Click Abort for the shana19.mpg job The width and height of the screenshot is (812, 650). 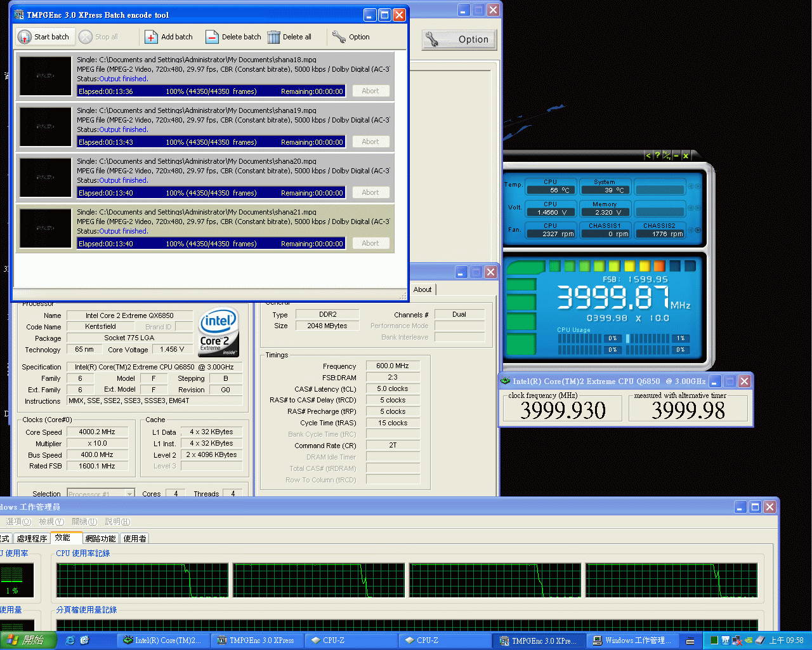click(x=370, y=142)
